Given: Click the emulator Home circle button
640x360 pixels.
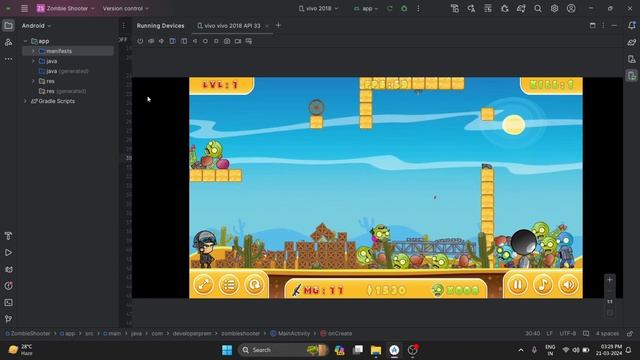Looking at the screenshot, I should pos(205,41).
